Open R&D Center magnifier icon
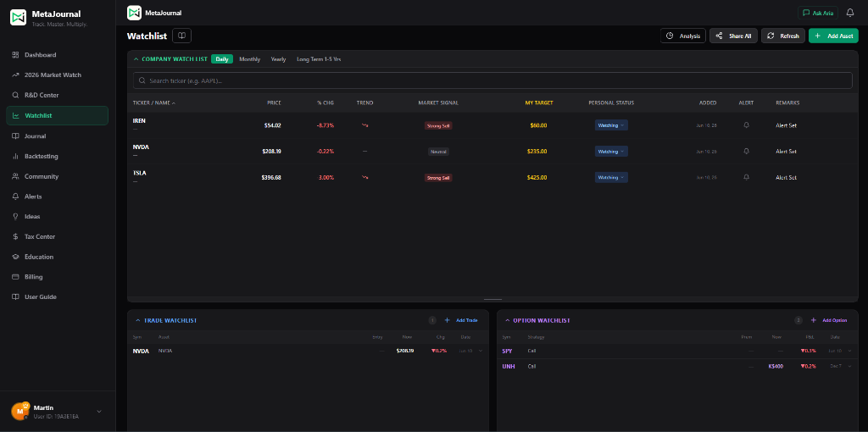This screenshot has height=432, width=868. 15,95
